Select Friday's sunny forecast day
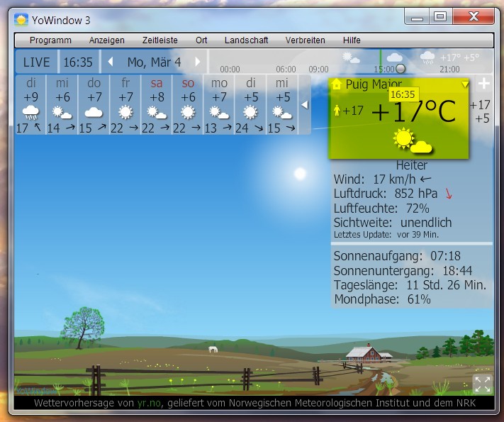The width and height of the screenshot is (504, 422). pyautogui.click(x=125, y=105)
